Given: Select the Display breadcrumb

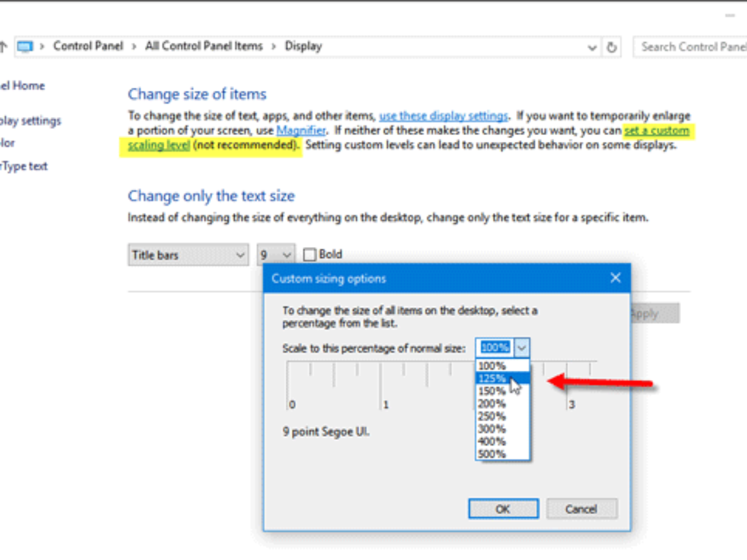Looking at the screenshot, I should click(303, 46).
